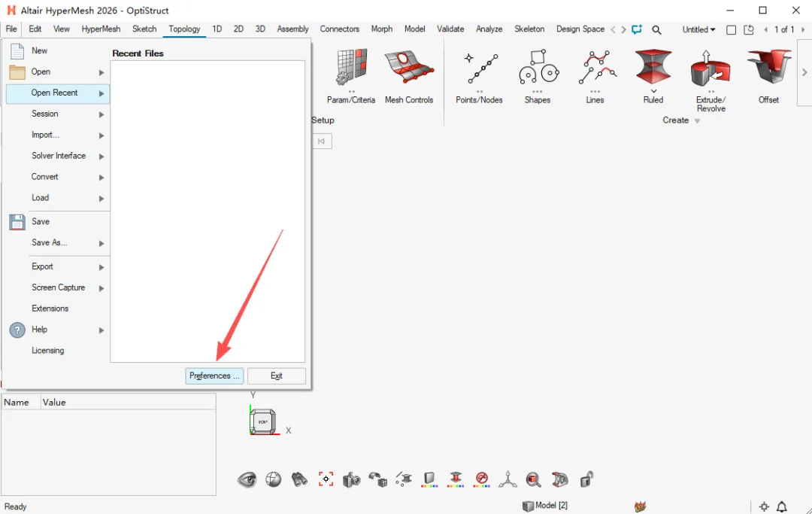
Task: Click ribbon scroll right chevron
Action: coord(623,29)
